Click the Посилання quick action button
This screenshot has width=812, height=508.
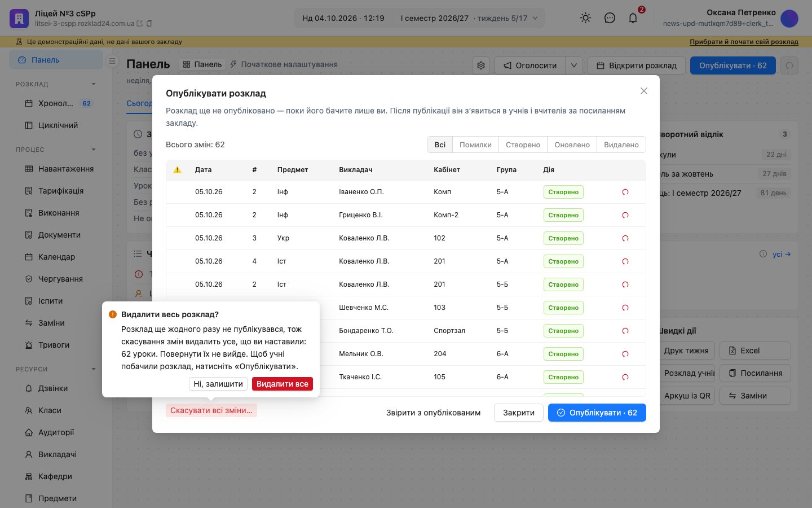tap(755, 373)
